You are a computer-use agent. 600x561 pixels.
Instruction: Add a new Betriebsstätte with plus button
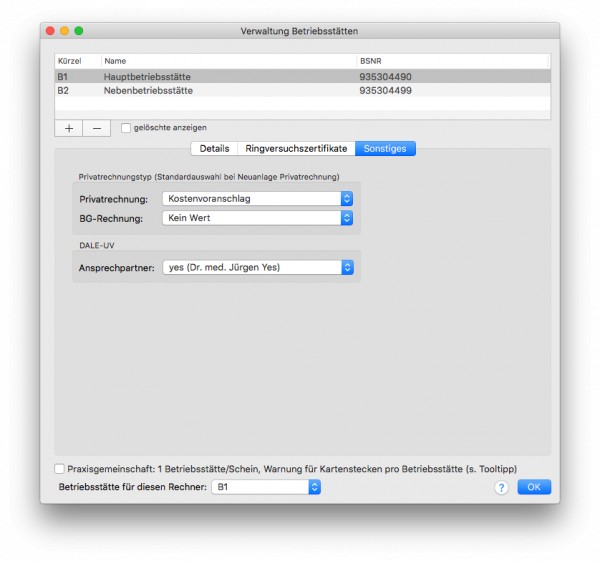[x=69, y=128]
